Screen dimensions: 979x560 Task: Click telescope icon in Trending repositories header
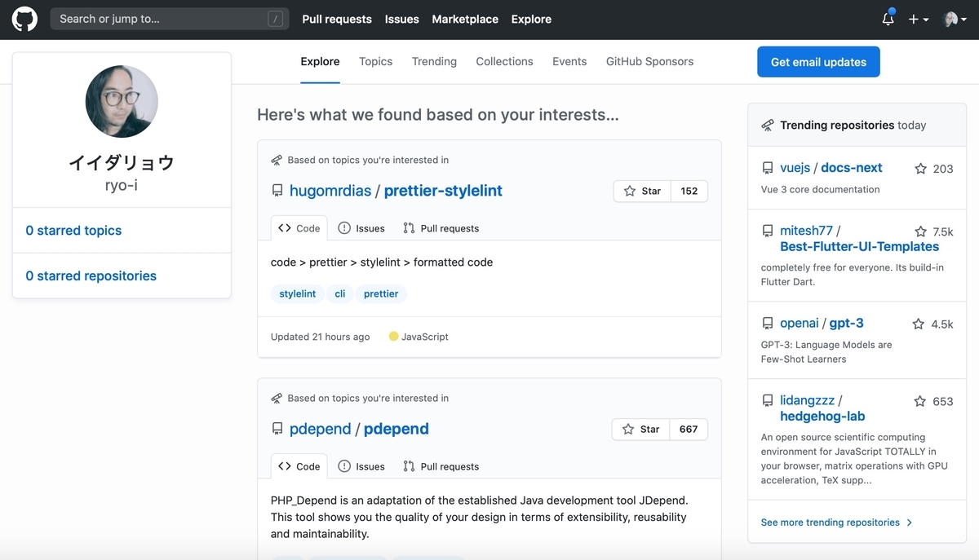click(x=768, y=126)
